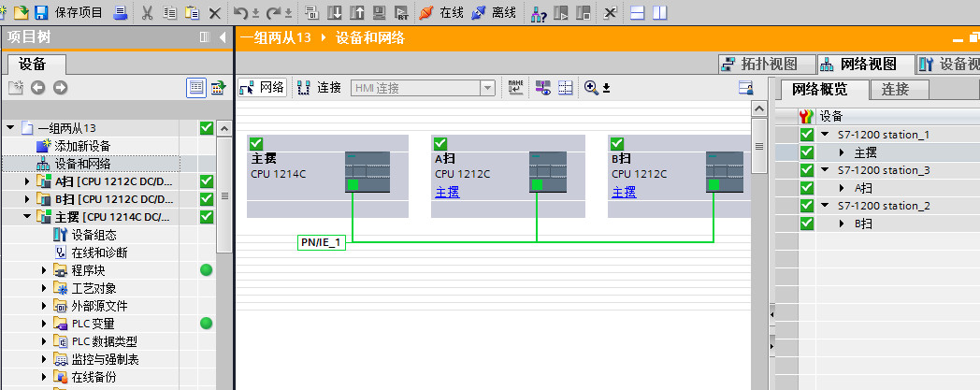Click the cross-reference X icon

tap(611, 12)
